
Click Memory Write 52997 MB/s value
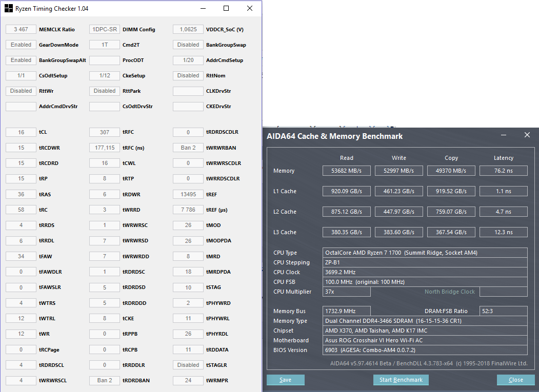(399, 171)
